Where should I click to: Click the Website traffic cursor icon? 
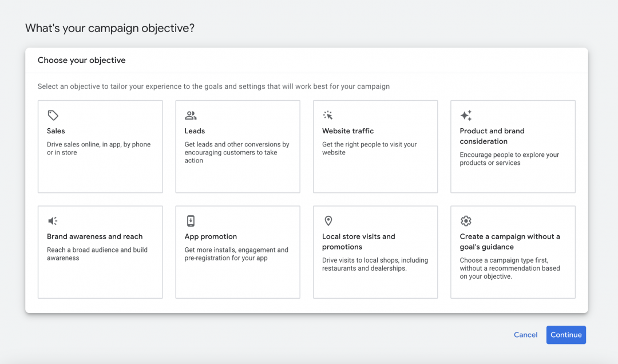coord(328,116)
